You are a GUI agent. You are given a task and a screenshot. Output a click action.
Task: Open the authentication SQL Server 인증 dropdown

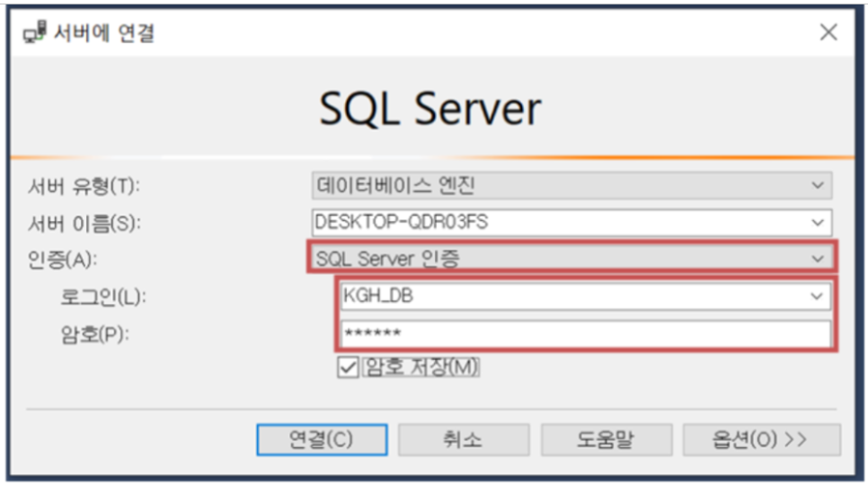[x=571, y=259]
